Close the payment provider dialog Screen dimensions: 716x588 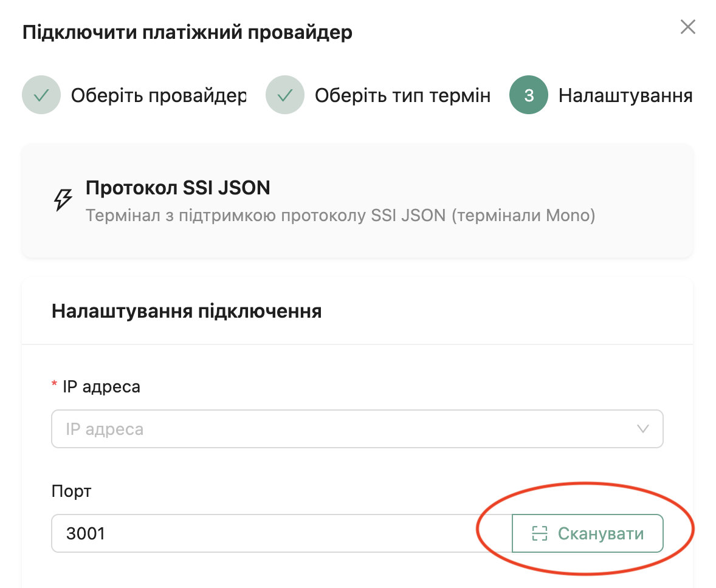[x=687, y=27]
